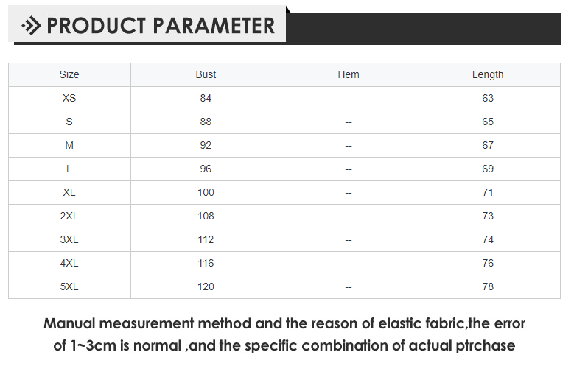Select the Length column header
588x366 pixels.
[488, 74]
